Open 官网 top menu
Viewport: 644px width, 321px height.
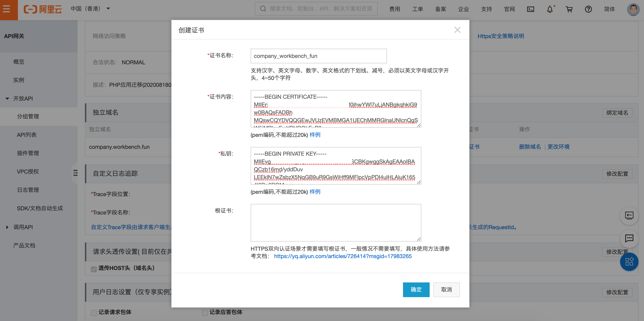[x=510, y=9]
